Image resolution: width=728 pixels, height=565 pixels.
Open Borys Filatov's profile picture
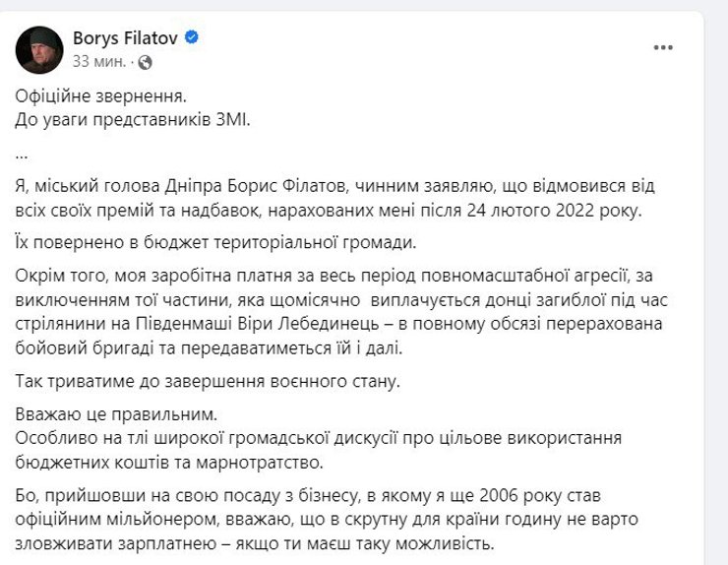coord(39,49)
